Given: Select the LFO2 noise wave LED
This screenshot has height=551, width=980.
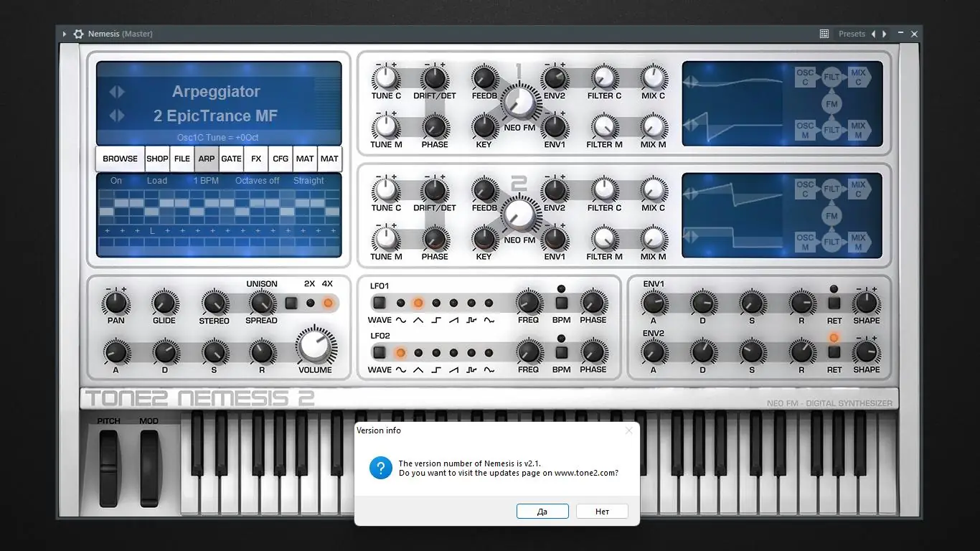Looking at the screenshot, I should click(489, 352).
